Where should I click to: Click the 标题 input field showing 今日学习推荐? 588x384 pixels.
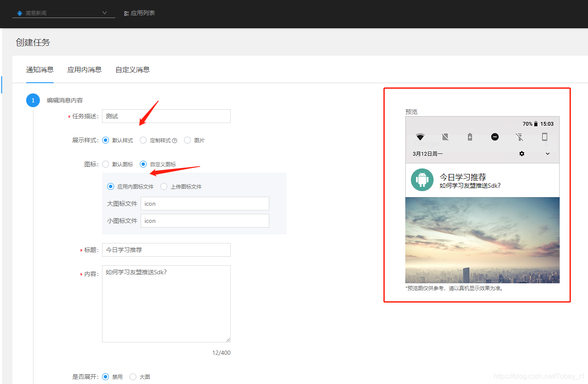point(166,250)
